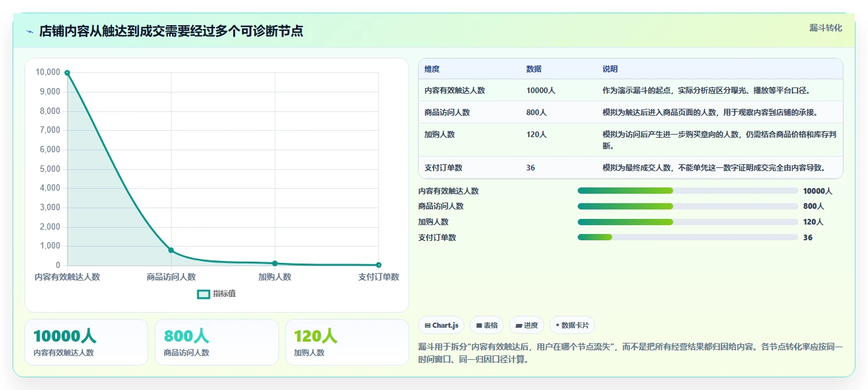
Task: Click the 内容有效触达人数 table row label
Action: pos(454,91)
